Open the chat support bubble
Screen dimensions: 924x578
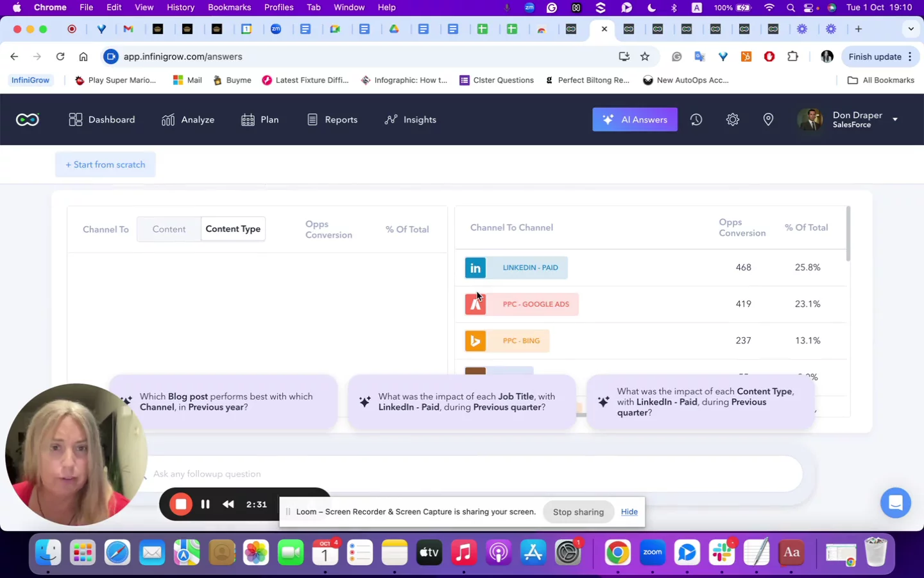tap(895, 503)
